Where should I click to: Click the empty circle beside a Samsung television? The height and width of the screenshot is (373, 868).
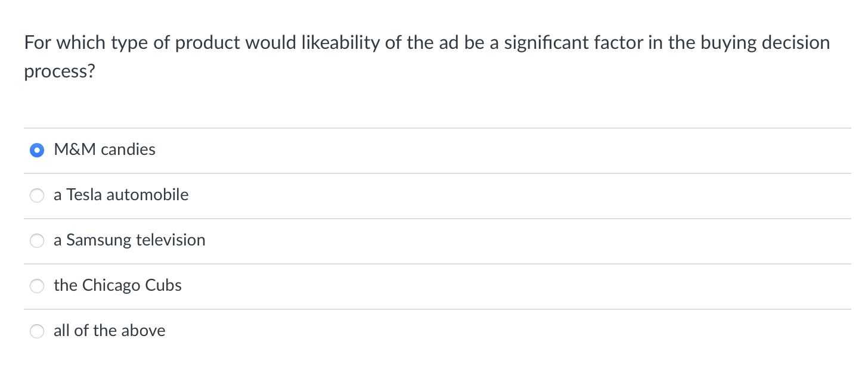click(37, 240)
